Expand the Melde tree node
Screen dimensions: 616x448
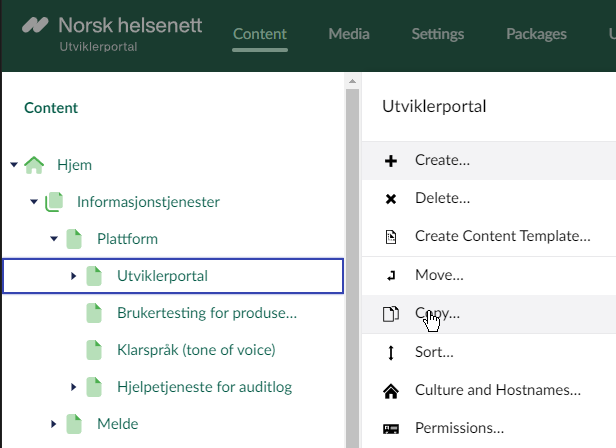[53, 424]
